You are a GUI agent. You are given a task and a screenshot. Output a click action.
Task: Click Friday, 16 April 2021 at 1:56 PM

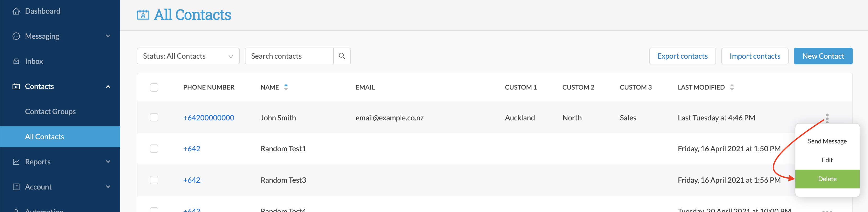[x=729, y=180]
